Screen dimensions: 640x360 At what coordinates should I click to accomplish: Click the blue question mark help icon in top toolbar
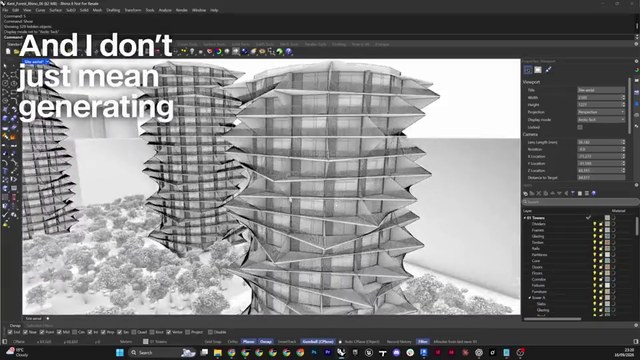click(289, 52)
